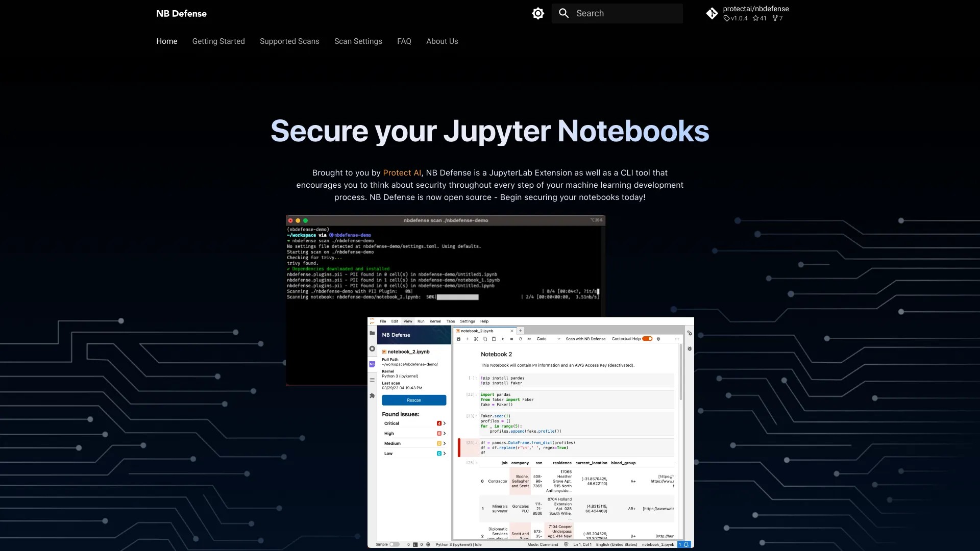
Task: Click the save notebook icon in Jupyter toolbar
Action: point(458,339)
